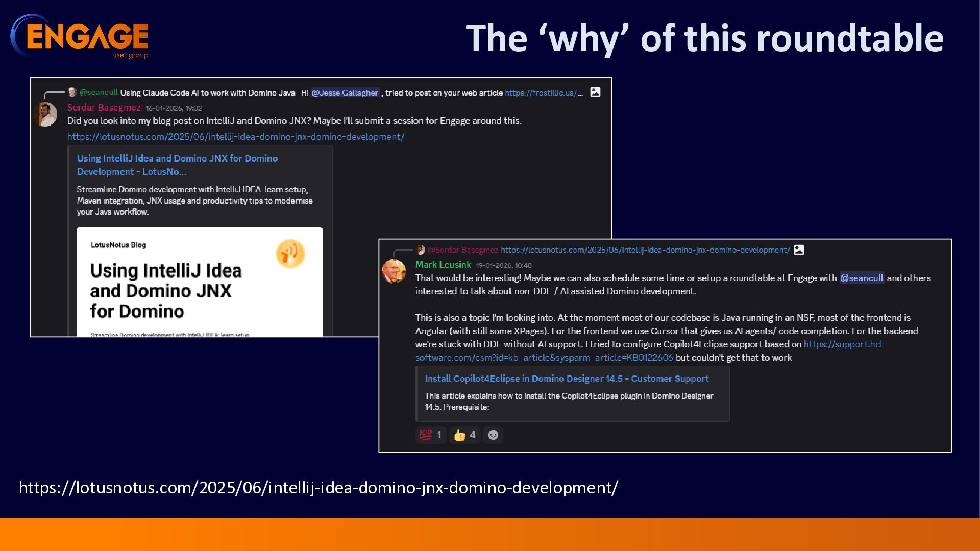Click 'That would be interesting!' message text
Viewport: 980px width, 551px height.
673,285
